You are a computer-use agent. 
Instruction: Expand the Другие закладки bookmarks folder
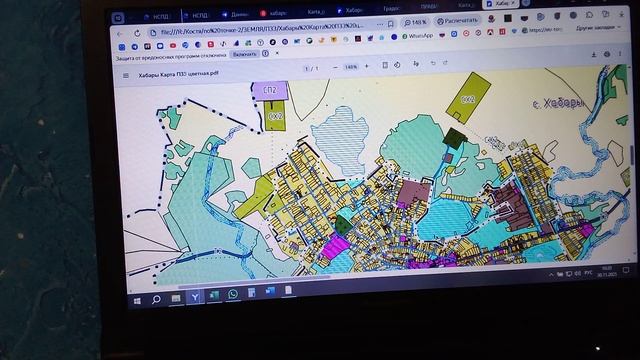pyautogui.click(x=598, y=28)
